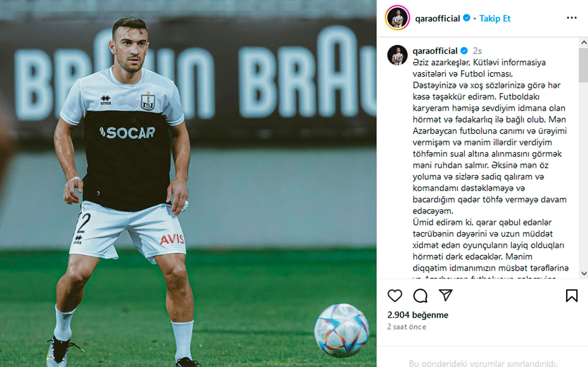This screenshot has width=588, height=367.
Task: Click the '2 saat önce' timestamp
Action: 407,327
